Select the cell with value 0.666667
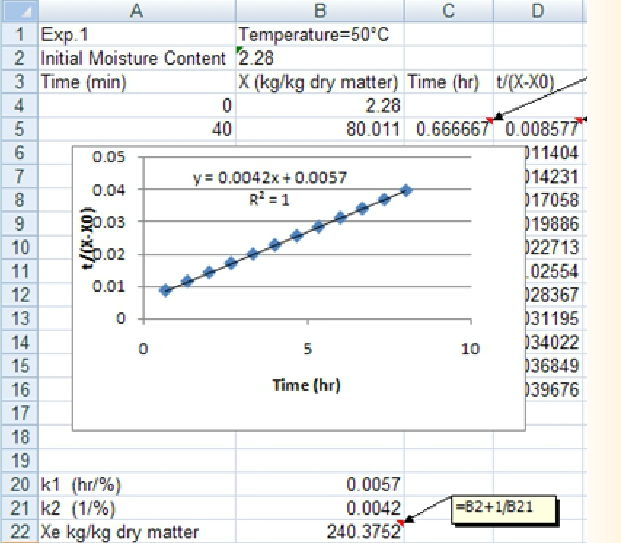 (448, 129)
